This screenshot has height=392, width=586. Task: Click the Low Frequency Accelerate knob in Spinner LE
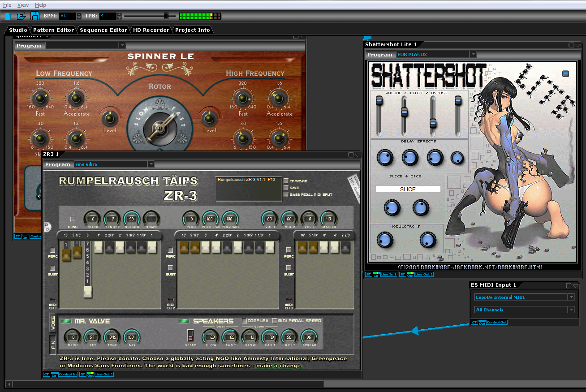tap(76, 98)
